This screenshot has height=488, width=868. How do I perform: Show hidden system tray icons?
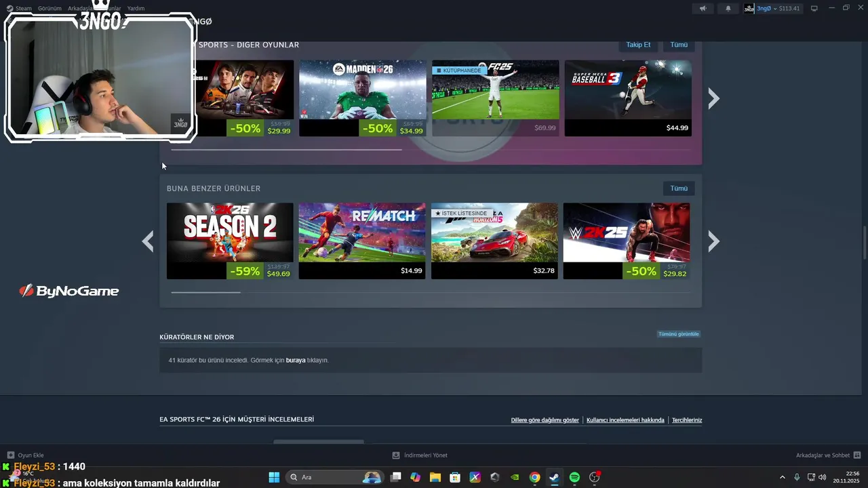click(x=782, y=477)
